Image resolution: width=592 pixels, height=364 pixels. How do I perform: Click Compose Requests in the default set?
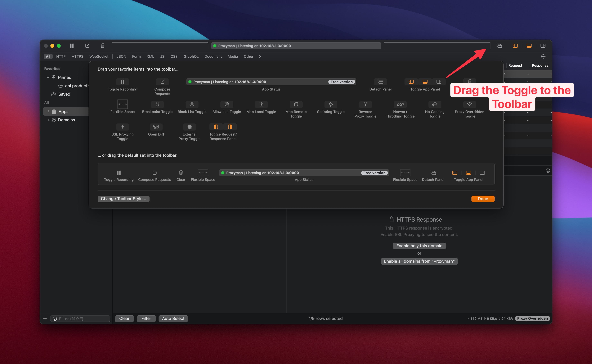click(155, 173)
